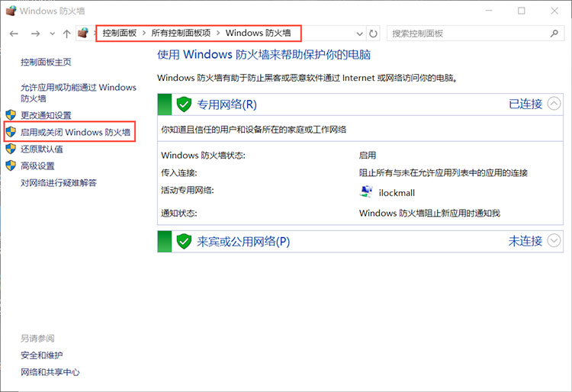Select 控制面板 in the breadcrumb
Viewport: 572px width, 392px height.
[x=119, y=33]
